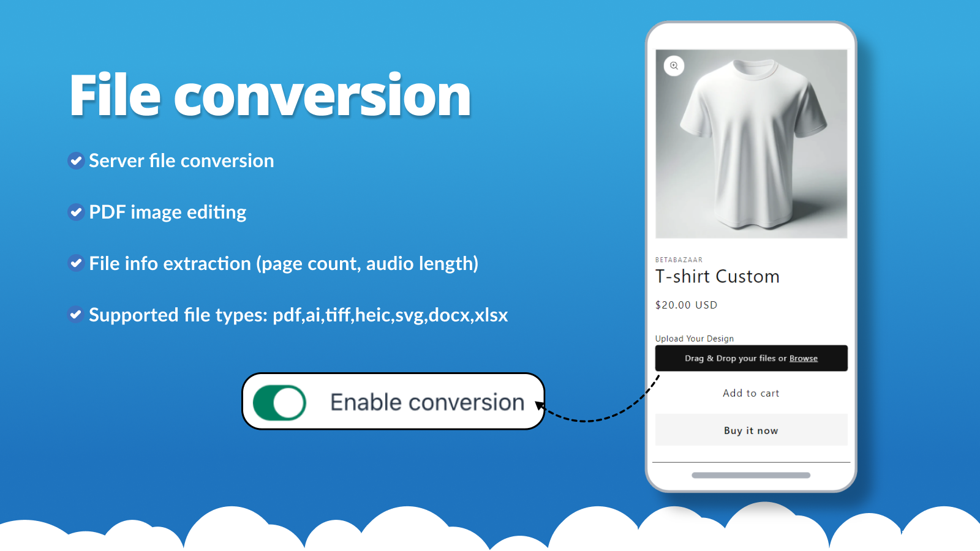
Task: Click the phone home indicator bar
Action: point(751,475)
